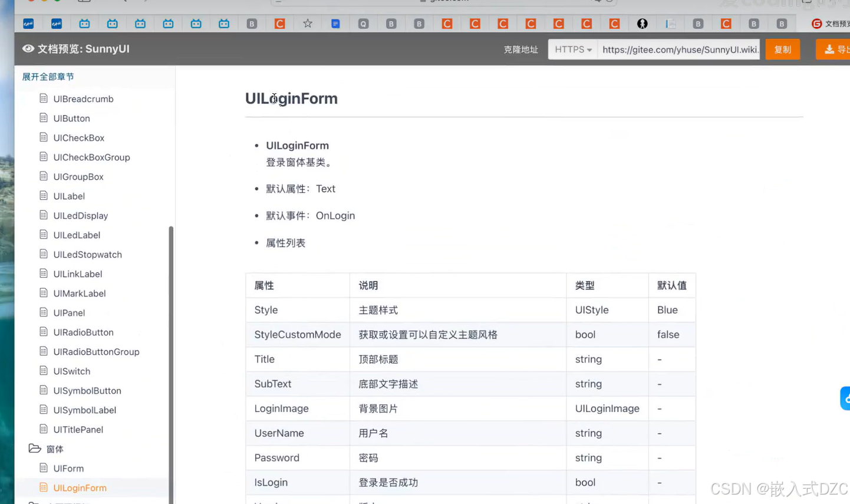Click the document icon next to UILedStopwatch
Image resolution: width=850 pixels, height=504 pixels.
coord(44,254)
